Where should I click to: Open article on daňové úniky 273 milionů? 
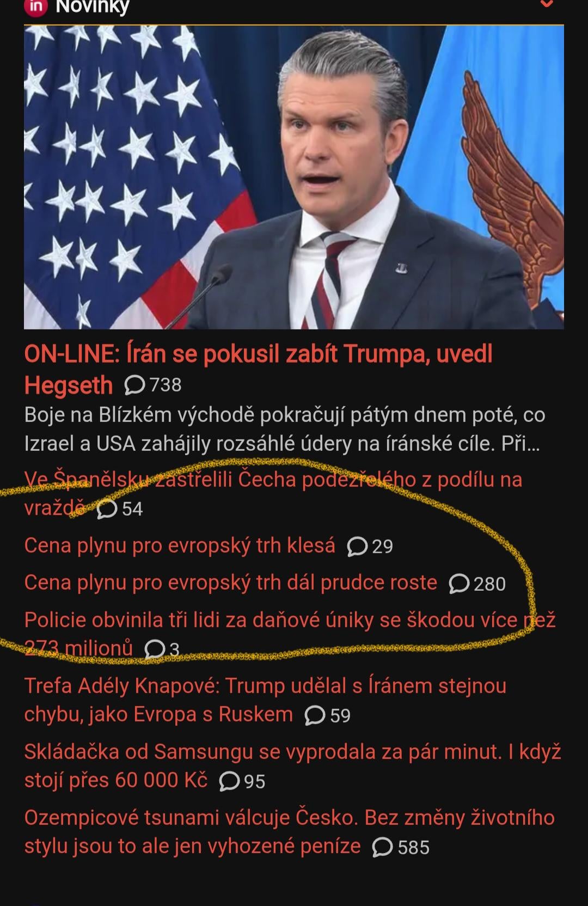290,634
